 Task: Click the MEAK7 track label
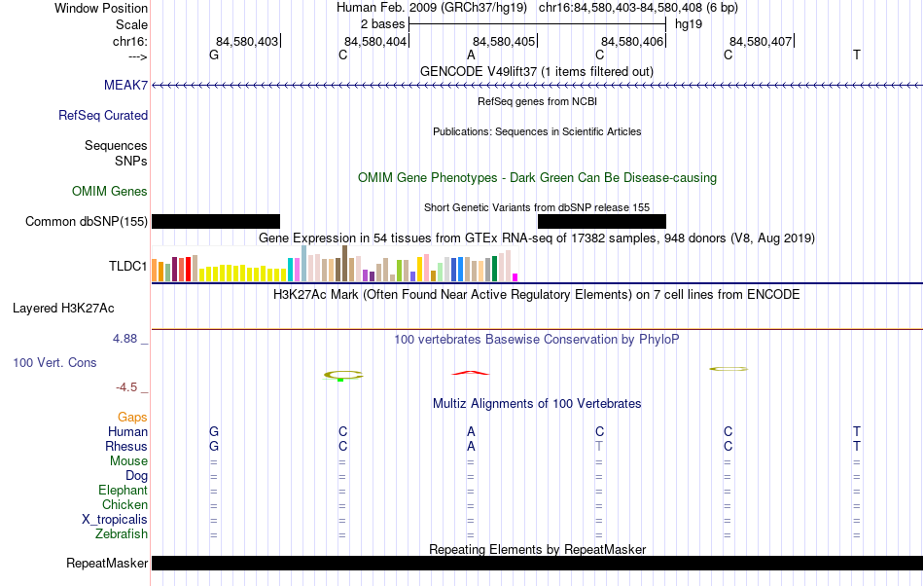[x=125, y=85]
